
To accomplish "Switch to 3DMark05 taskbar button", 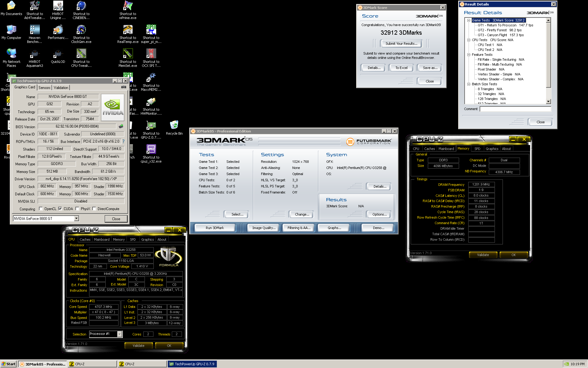I will click(42, 364).
